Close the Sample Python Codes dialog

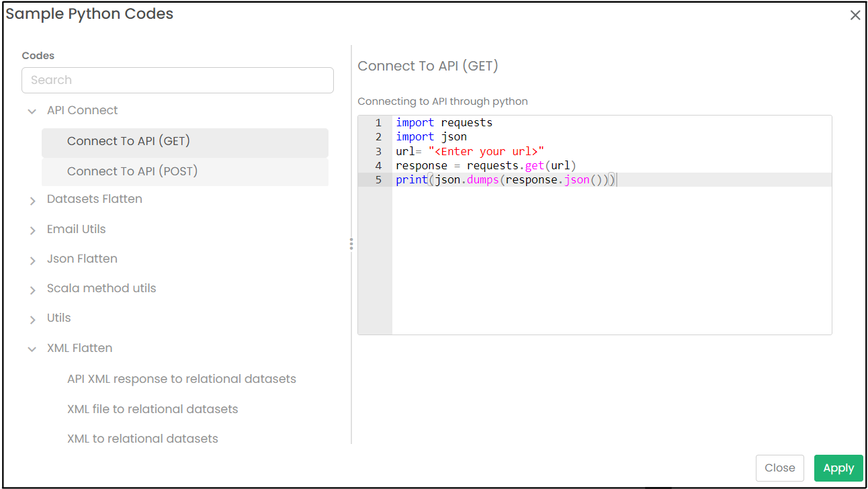point(855,15)
